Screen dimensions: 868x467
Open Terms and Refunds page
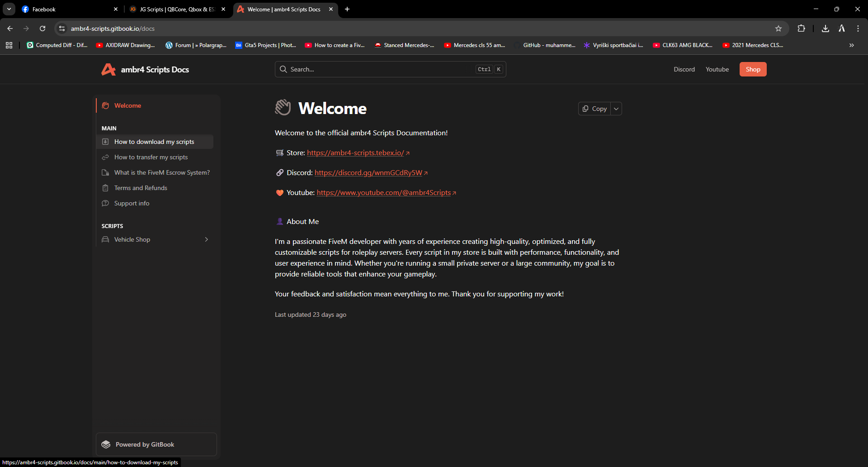point(155,188)
